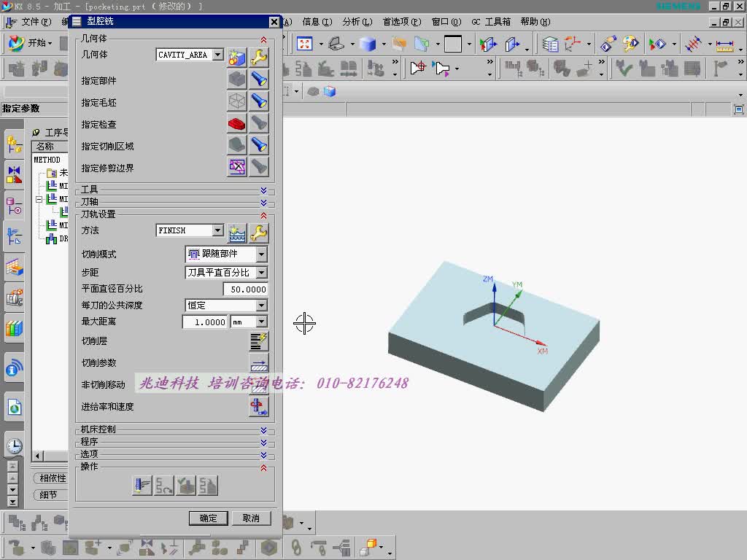This screenshot has width=747, height=560.
Task: Collapse the MI tree node in navigator
Action: (39, 199)
